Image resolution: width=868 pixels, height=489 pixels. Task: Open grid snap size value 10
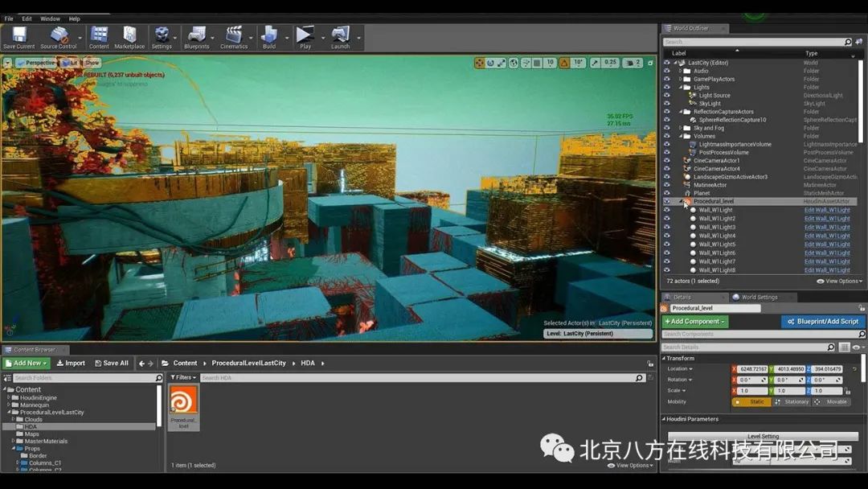pos(550,63)
